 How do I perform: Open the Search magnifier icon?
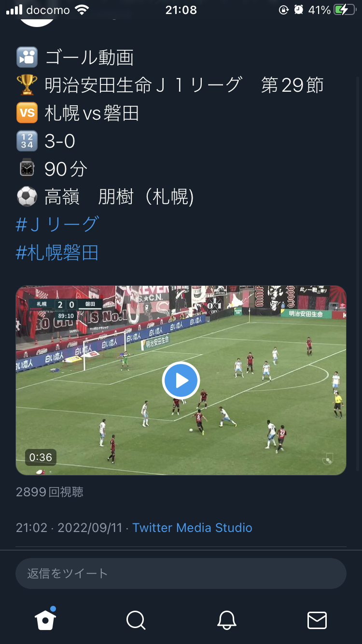coord(136,620)
